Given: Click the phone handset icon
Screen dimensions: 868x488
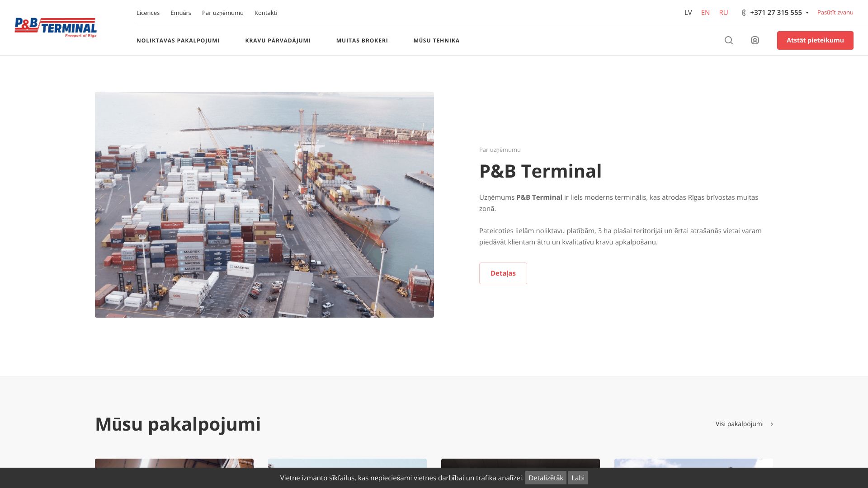Looking at the screenshot, I should point(744,13).
